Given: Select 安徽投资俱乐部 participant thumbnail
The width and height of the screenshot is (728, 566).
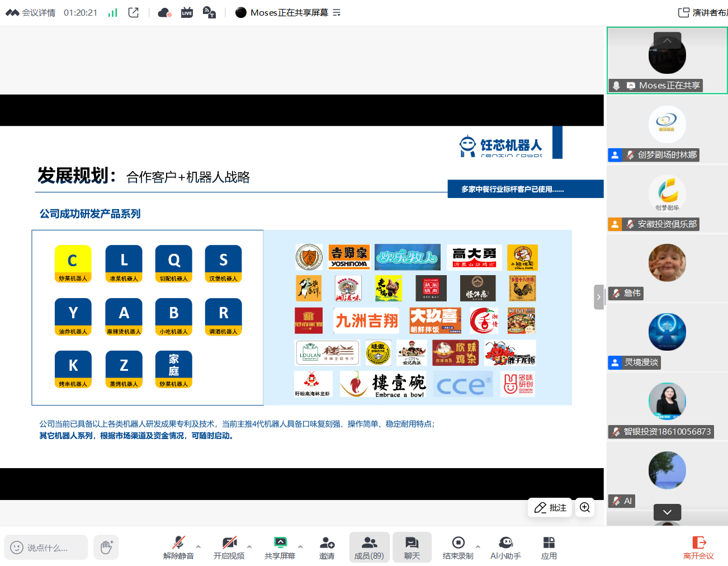Looking at the screenshot, I should (667, 199).
